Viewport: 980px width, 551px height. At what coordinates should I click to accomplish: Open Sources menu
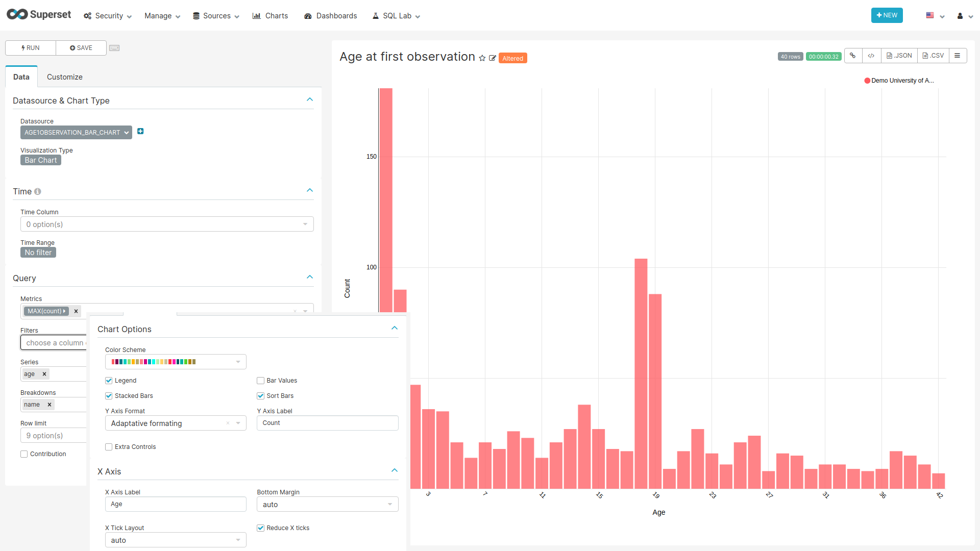[216, 16]
